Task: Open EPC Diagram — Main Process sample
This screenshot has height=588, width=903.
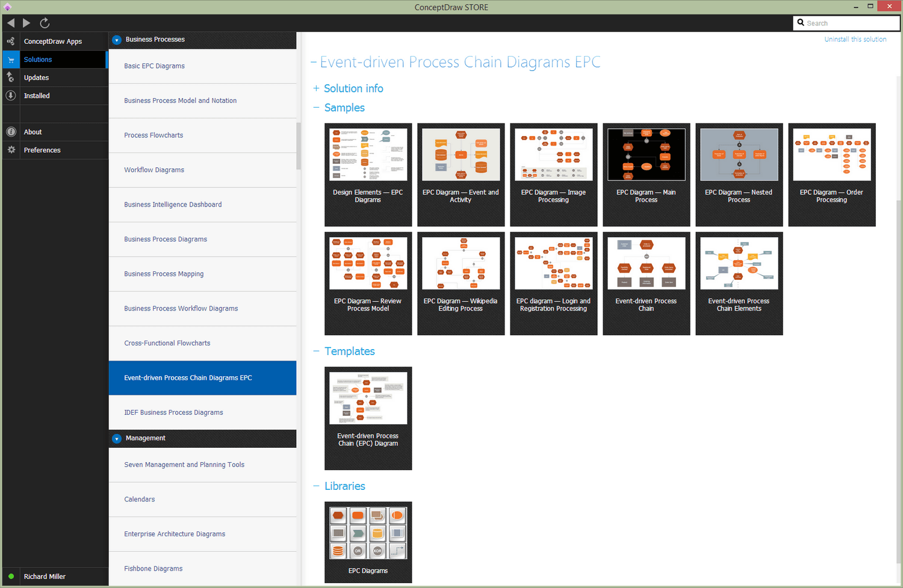Action: pos(646,175)
